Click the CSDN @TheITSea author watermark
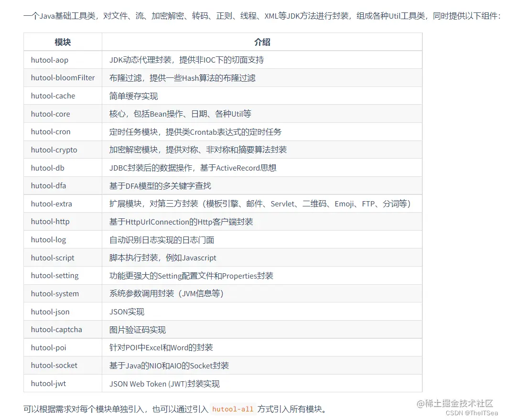 tap(471, 413)
